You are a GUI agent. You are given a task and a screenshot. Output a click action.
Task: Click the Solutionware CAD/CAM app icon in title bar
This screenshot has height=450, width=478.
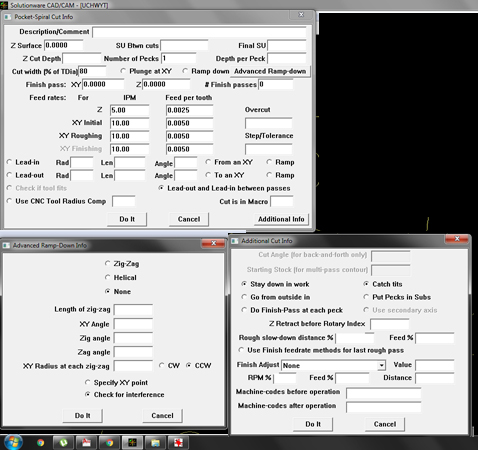coord(4,5)
